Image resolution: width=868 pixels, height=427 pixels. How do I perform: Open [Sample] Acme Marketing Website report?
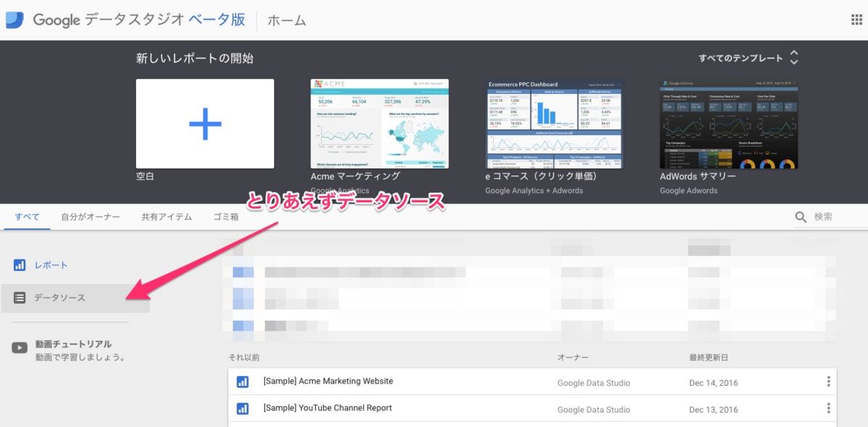328,381
